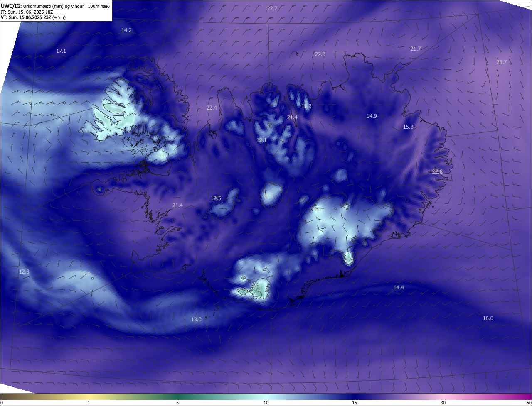532x406 pixels.
Task: Click the colorbar tick label 50
Action: point(529,403)
